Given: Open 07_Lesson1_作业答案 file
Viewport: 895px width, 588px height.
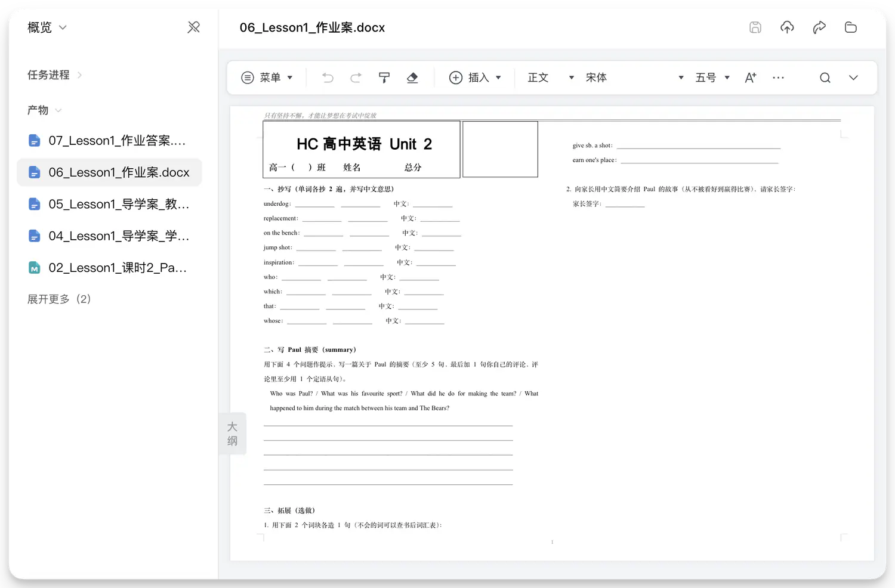Looking at the screenshot, I should click(x=109, y=141).
